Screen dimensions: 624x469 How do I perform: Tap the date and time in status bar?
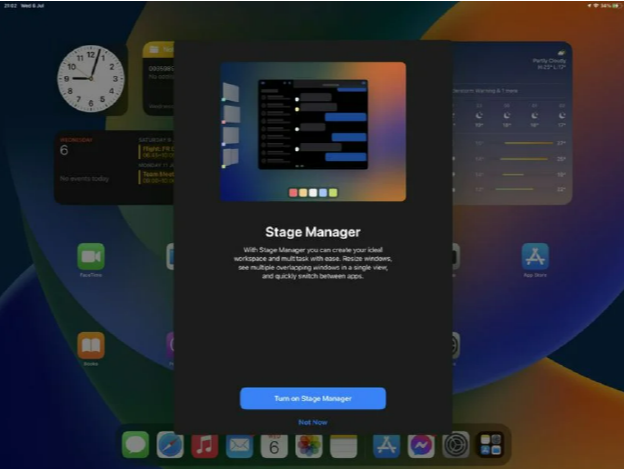[x=24, y=6]
